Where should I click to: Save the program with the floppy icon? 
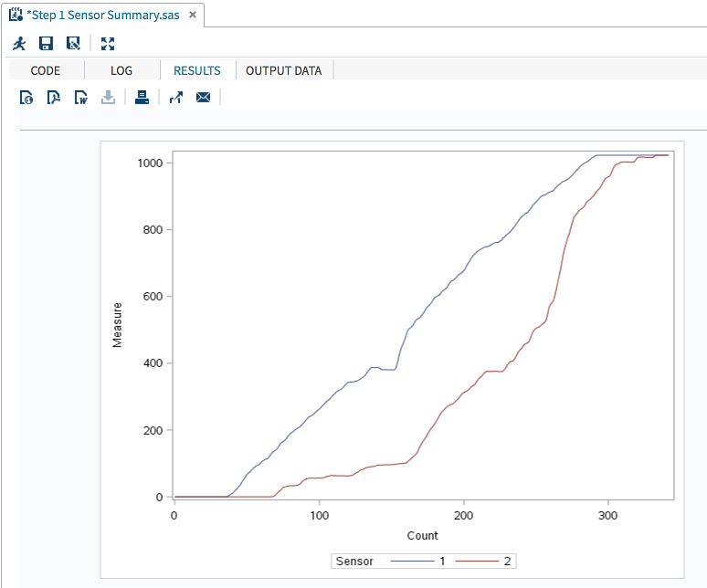(x=46, y=44)
